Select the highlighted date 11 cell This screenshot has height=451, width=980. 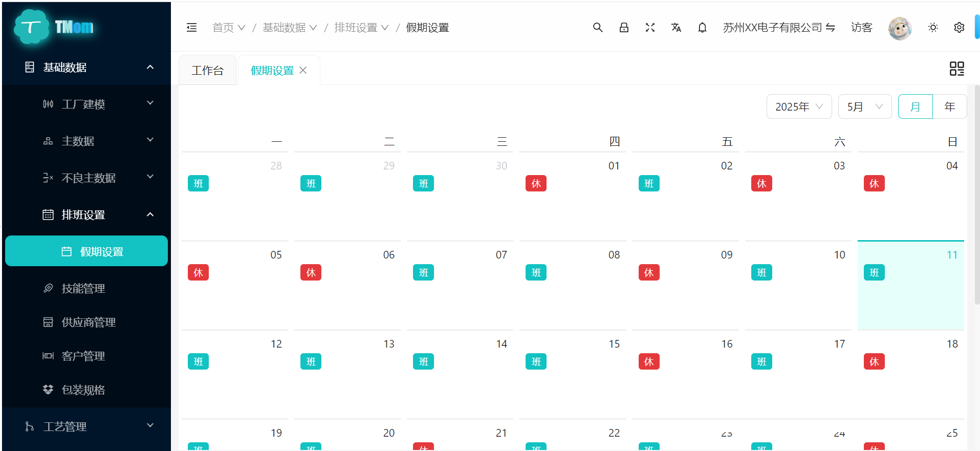[x=910, y=292]
